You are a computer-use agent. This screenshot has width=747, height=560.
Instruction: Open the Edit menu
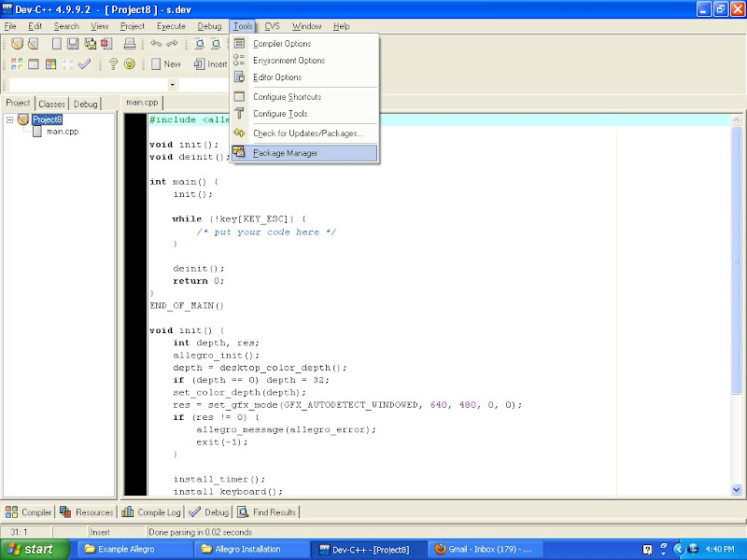click(x=35, y=26)
